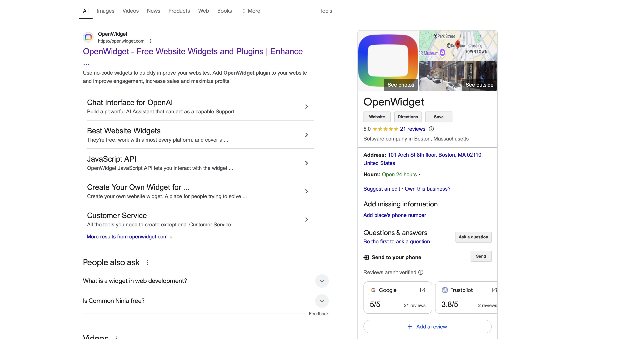Click the Website button in knowledge panel
Viewport: 644px width, 339px height.
(x=377, y=117)
